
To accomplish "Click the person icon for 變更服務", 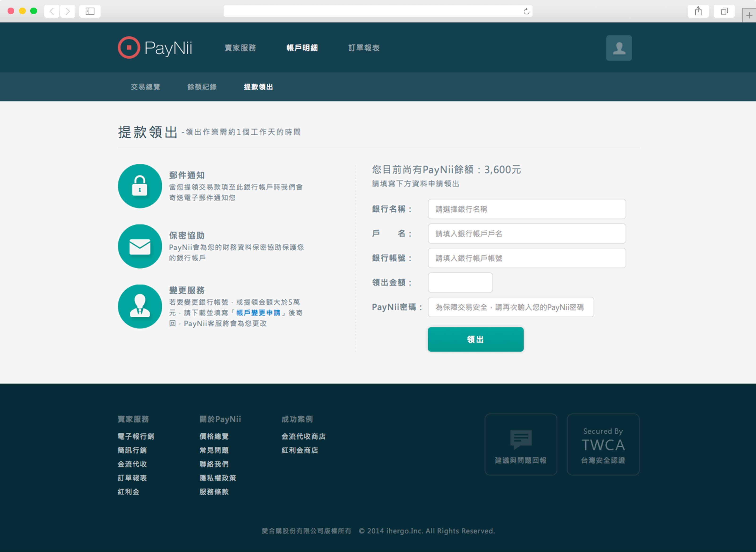I will (x=140, y=306).
